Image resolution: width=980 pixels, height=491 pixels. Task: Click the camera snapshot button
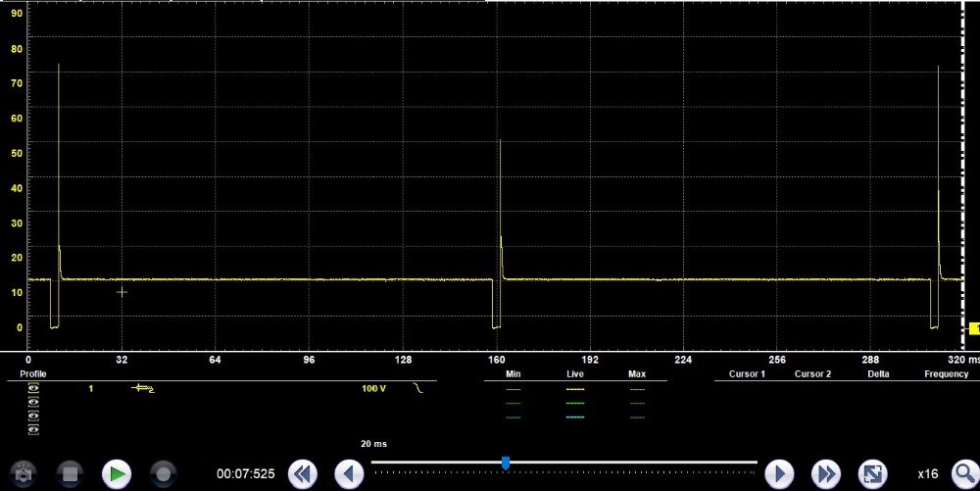(23, 473)
